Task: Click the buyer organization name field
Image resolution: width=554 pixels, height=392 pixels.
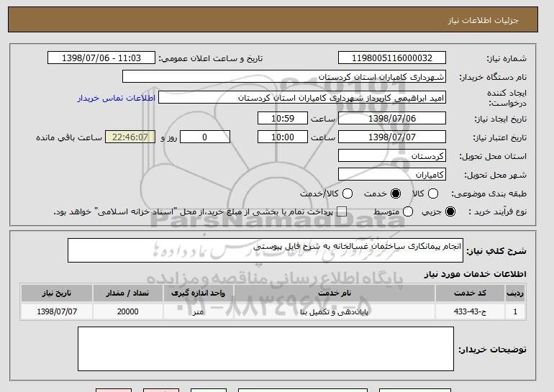Action: (284, 77)
